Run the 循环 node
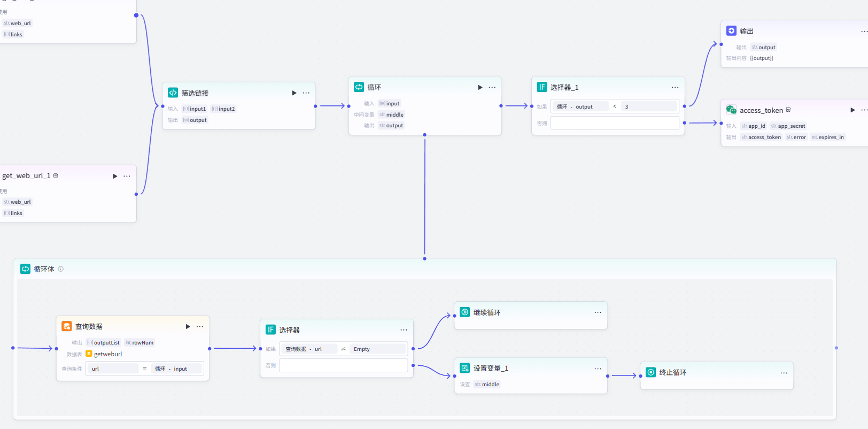868x429 pixels. [x=480, y=87]
